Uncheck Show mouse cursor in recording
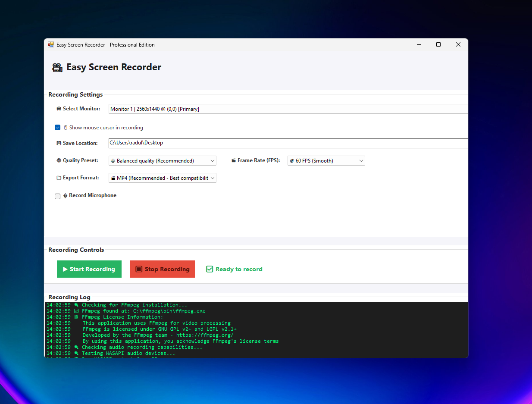 tap(57, 128)
